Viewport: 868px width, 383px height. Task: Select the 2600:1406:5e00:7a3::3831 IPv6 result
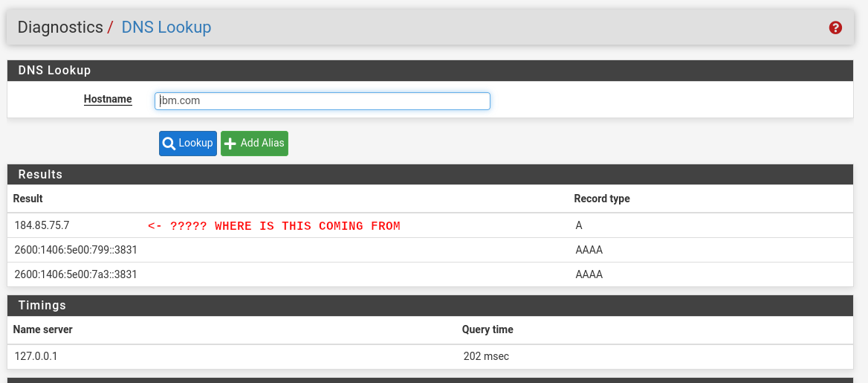(x=76, y=274)
